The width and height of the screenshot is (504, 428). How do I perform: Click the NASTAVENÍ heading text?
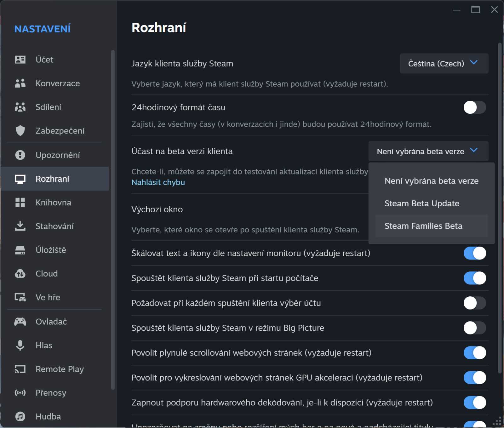click(43, 29)
